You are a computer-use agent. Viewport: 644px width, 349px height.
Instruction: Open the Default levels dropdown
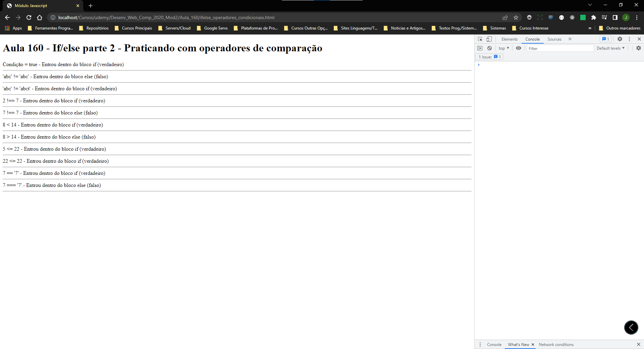click(610, 48)
